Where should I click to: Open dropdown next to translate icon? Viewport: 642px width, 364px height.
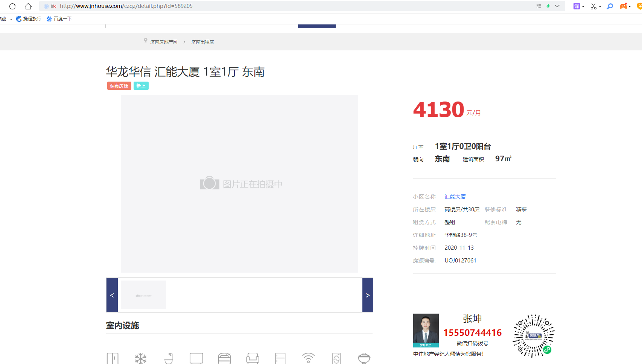click(x=583, y=6)
